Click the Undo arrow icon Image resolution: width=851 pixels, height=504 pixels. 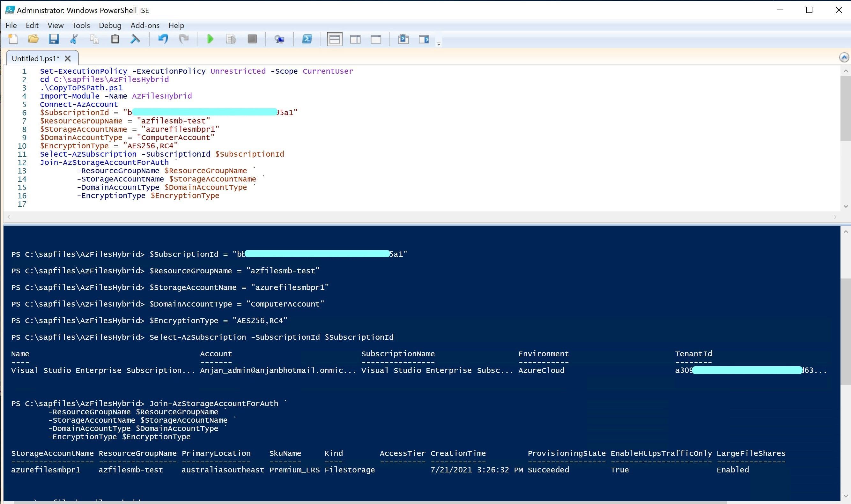[163, 39]
